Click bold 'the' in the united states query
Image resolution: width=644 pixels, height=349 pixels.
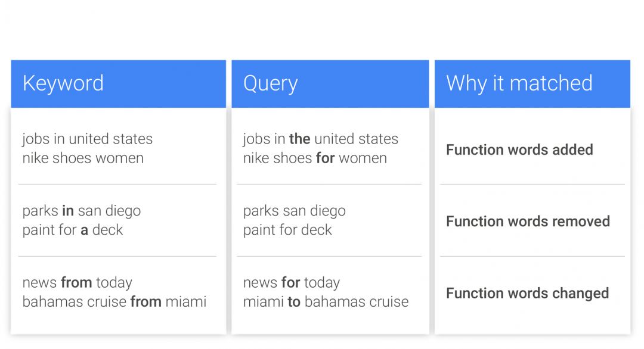pyautogui.click(x=299, y=139)
